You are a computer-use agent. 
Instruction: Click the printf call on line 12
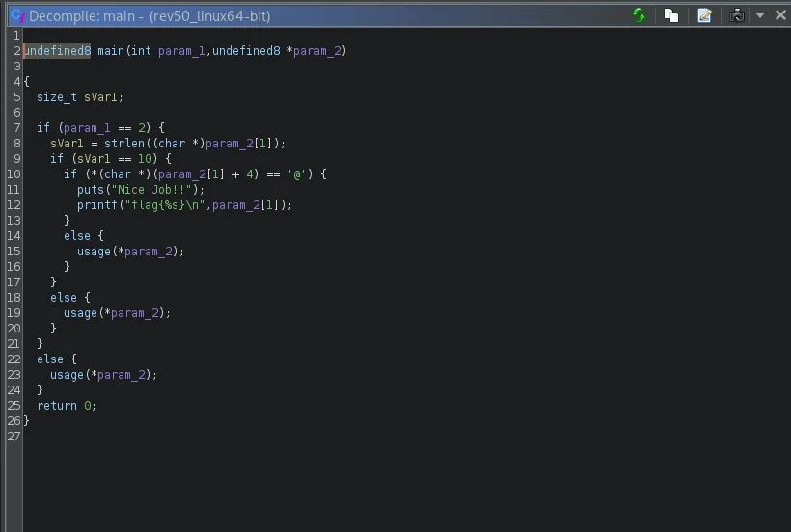[x=96, y=205]
